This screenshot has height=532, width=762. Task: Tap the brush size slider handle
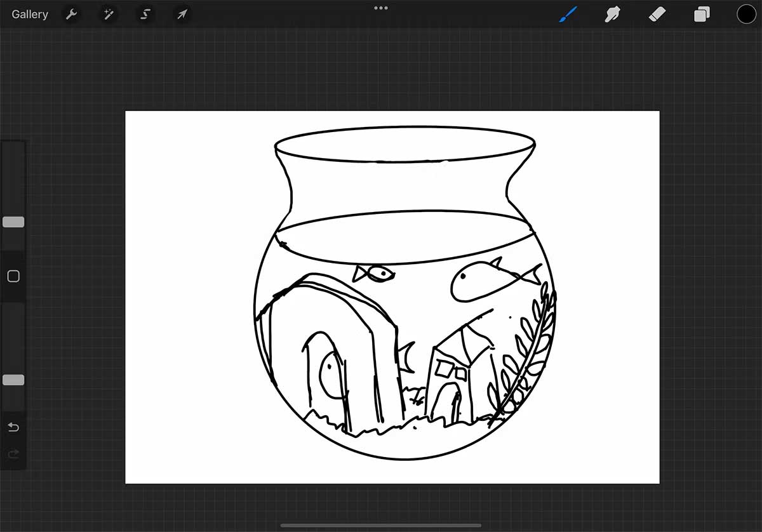13,222
